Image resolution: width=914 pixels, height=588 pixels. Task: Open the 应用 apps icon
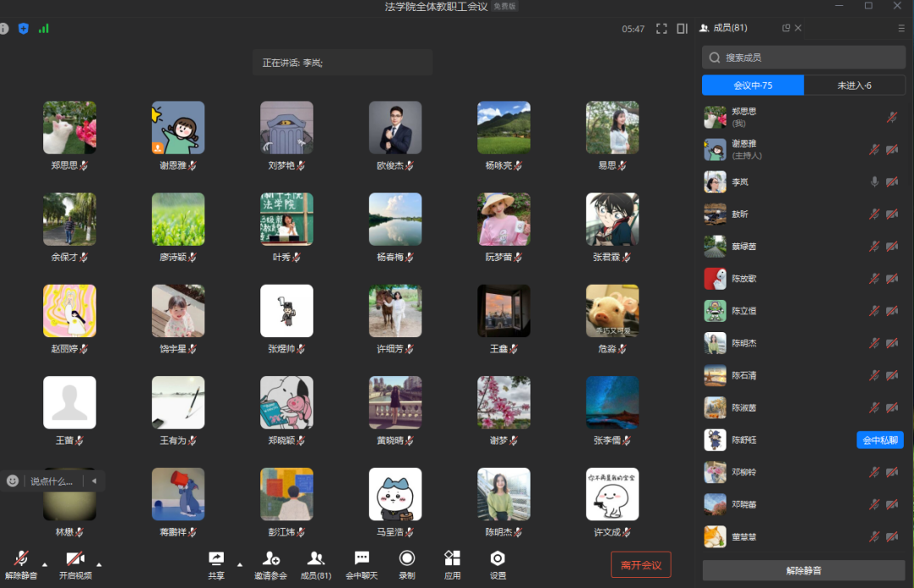(x=452, y=563)
